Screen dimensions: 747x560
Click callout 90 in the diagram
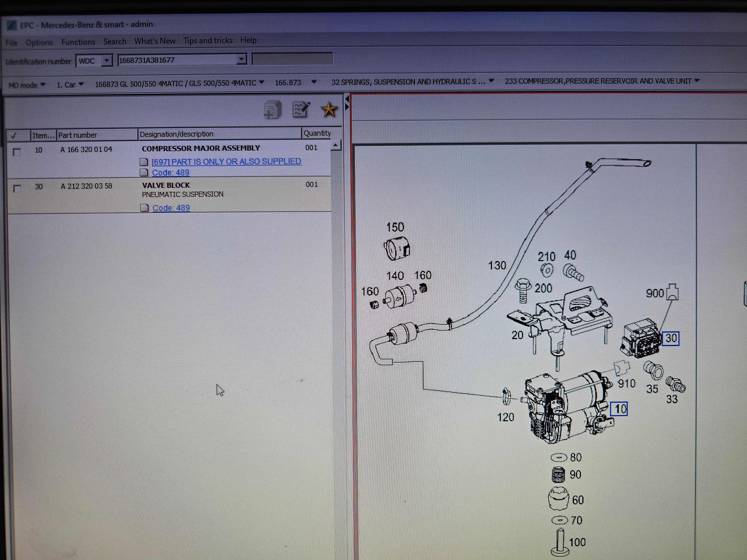pyautogui.click(x=575, y=475)
